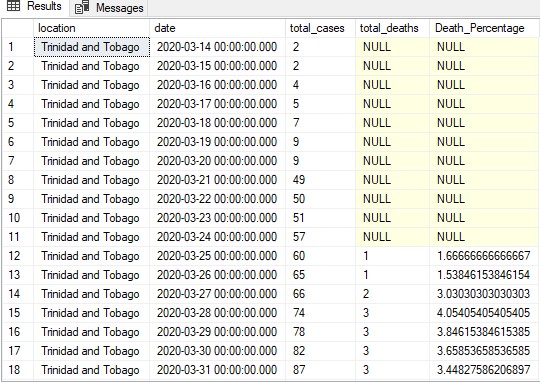Click the location cell in row 1
The image size is (540, 382).
pos(92,47)
